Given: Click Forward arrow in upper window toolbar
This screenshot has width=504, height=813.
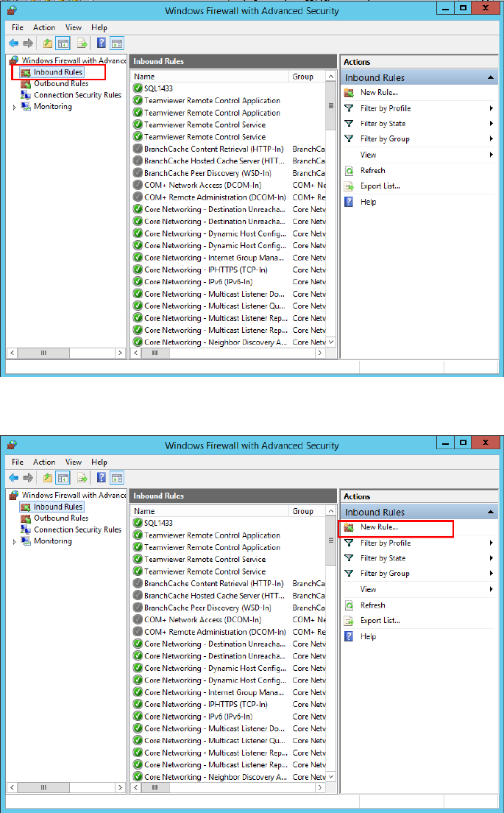Looking at the screenshot, I should [x=28, y=43].
